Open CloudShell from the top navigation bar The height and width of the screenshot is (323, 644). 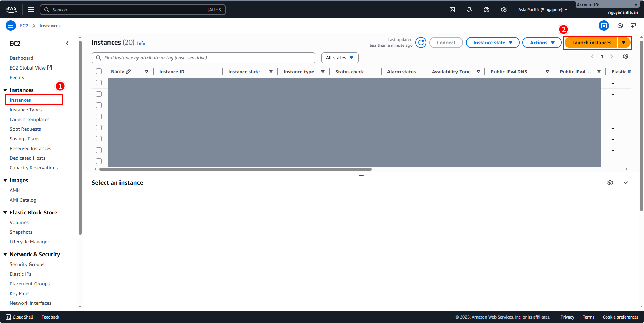(452, 10)
